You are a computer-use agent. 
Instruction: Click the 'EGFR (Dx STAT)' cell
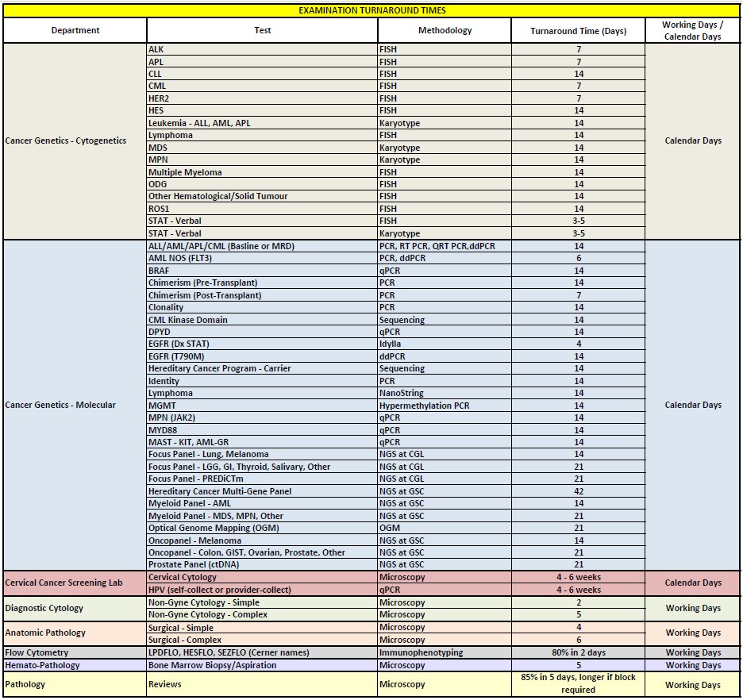(262, 344)
